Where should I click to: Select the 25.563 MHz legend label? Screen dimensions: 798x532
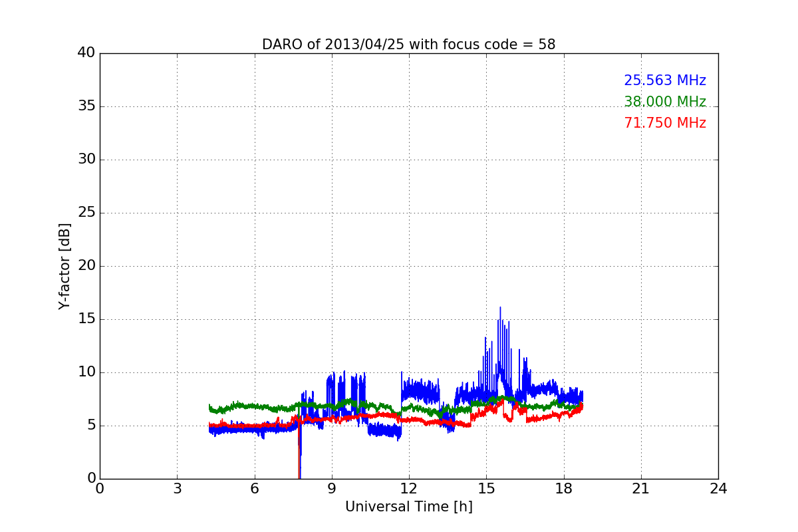[665, 80]
